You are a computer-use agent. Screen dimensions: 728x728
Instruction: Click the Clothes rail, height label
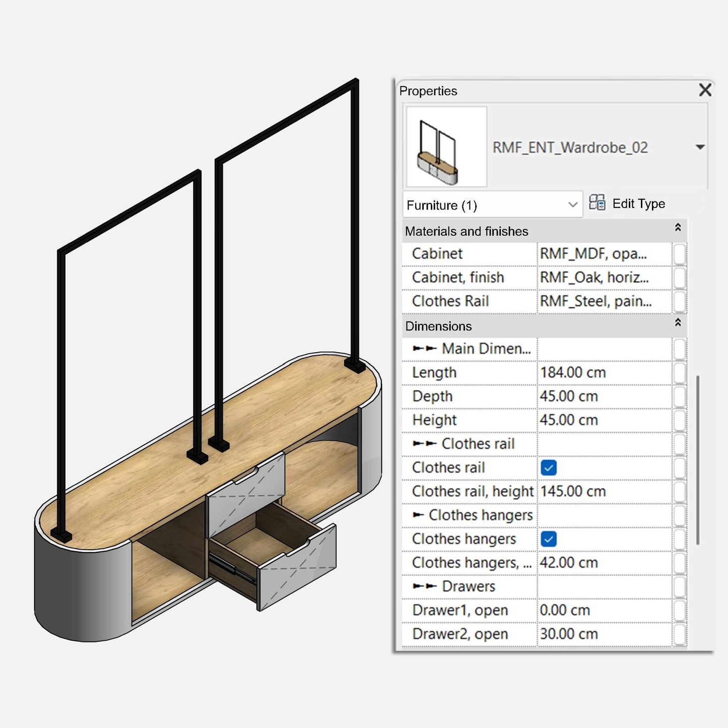click(x=473, y=491)
